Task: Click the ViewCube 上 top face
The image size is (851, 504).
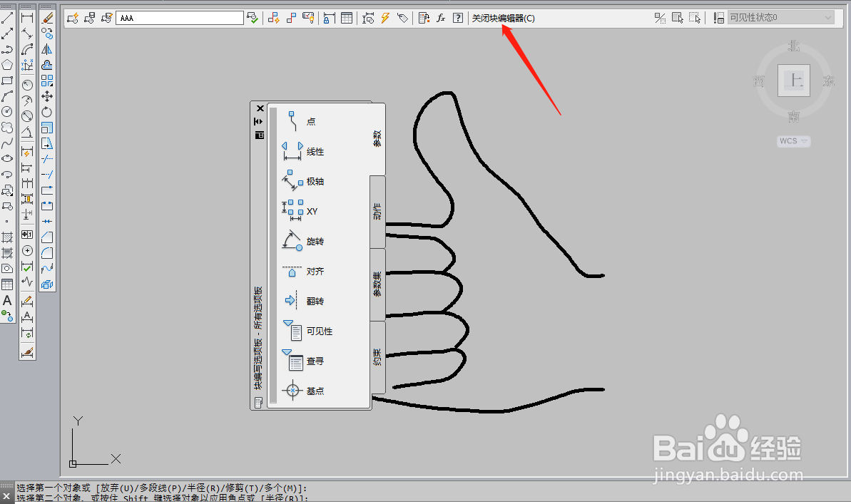Action: (x=794, y=81)
